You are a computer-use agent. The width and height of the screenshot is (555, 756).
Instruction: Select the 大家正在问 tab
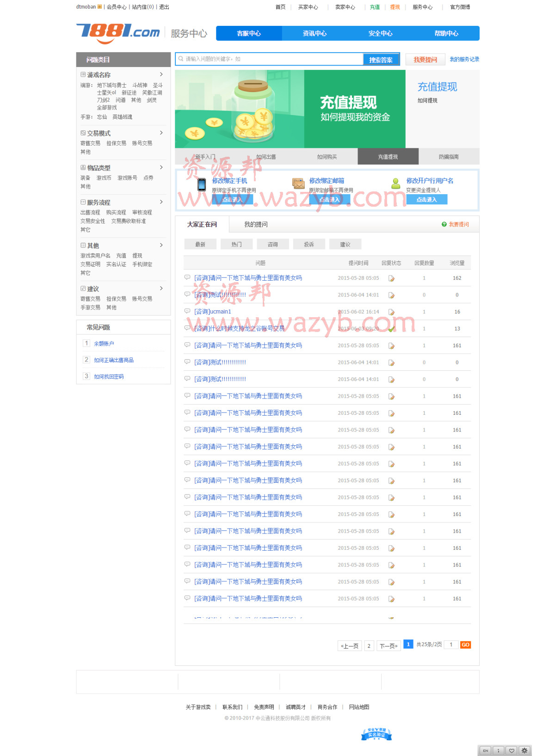pyautogui.click(x=202, y=224)
